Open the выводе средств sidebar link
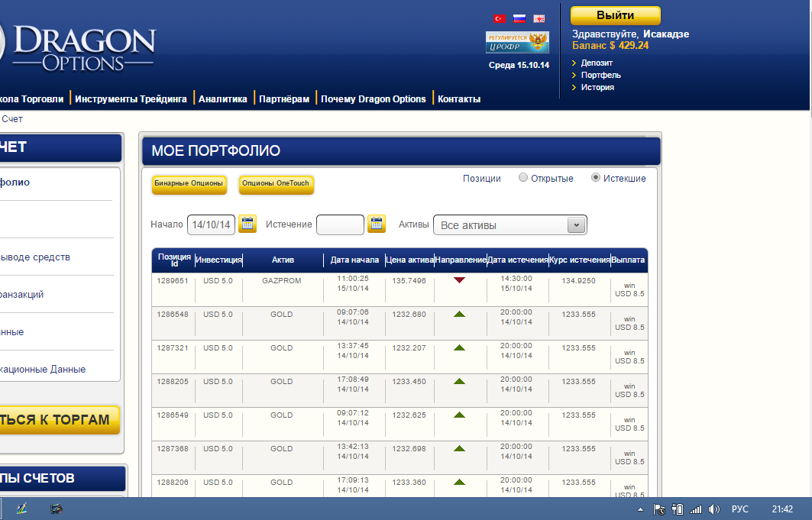 coord(34,257)
